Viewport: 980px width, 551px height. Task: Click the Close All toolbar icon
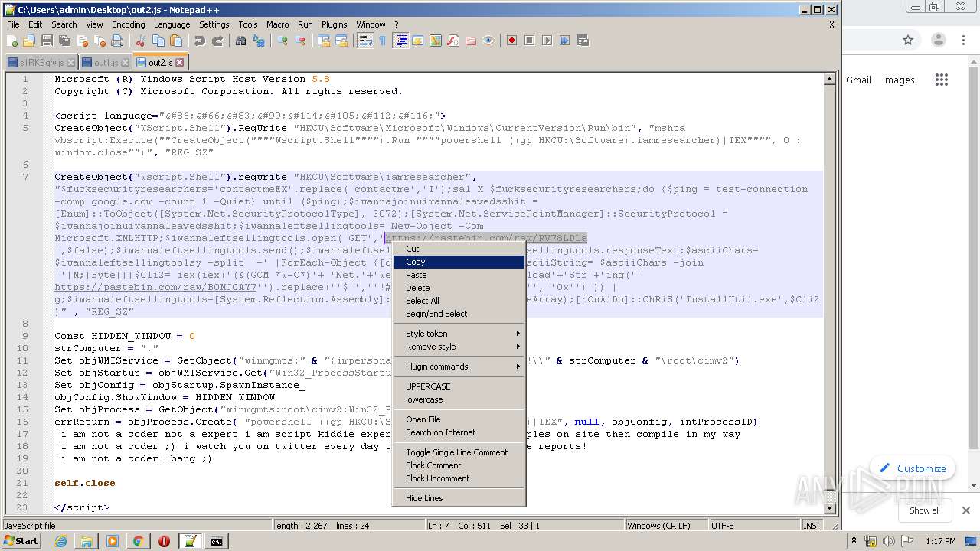click(100, 41)
